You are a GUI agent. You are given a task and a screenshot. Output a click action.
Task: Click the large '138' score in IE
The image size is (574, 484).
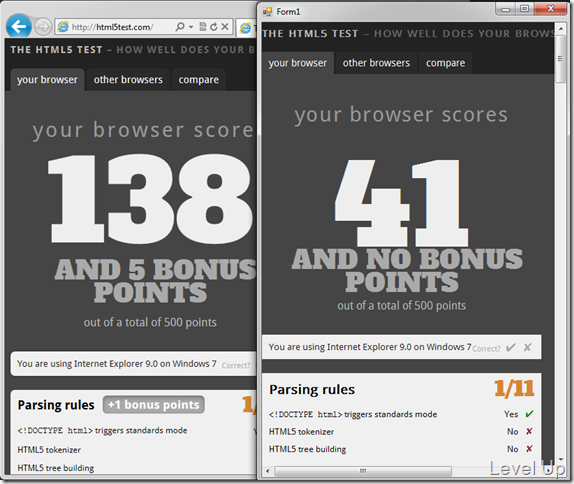click(151, 198)
